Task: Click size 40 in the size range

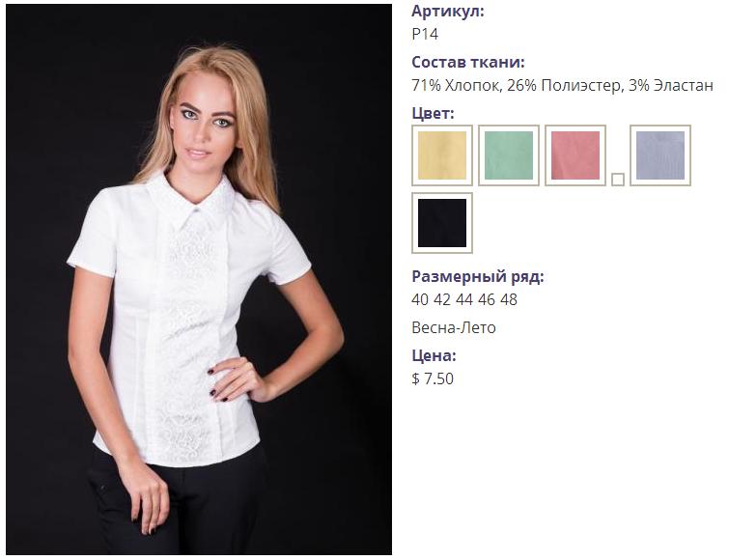Action: pyautogui.click(x=419, y=299)
